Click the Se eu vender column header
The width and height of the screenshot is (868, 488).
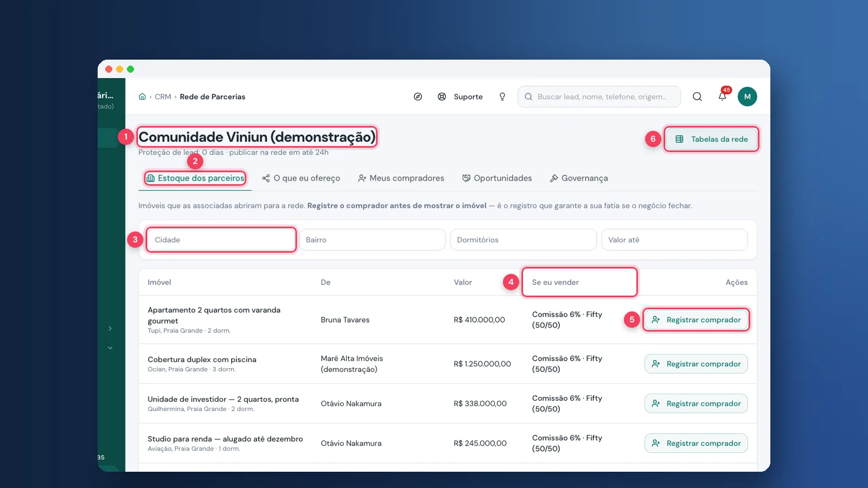556,282
